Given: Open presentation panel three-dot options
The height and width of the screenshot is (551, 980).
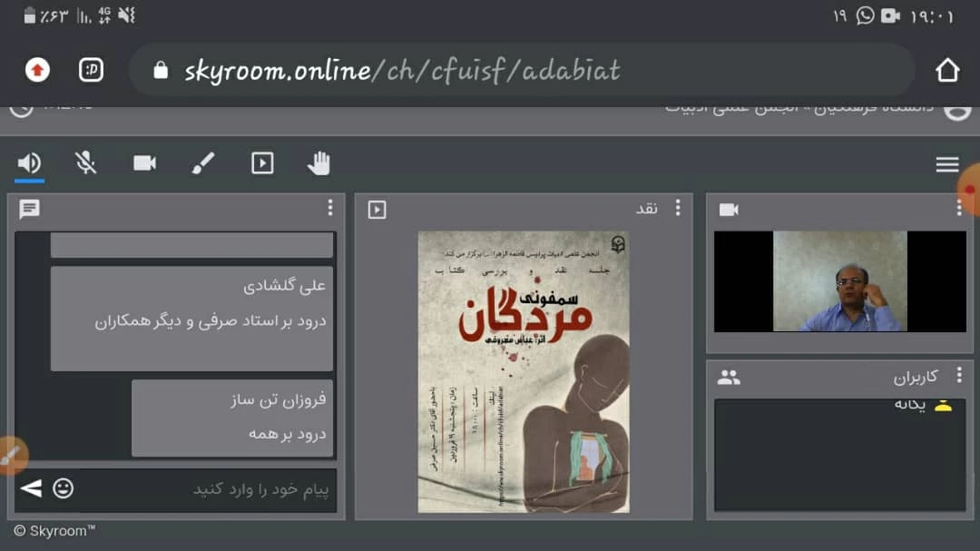Looking at the screenshot, I should click(x=677, y=209).
